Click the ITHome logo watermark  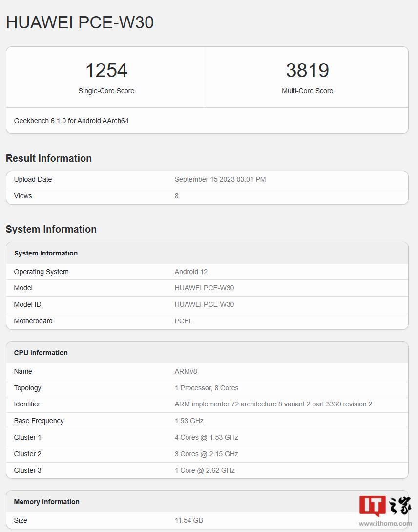pyautogui.click(x=385, y=506)
